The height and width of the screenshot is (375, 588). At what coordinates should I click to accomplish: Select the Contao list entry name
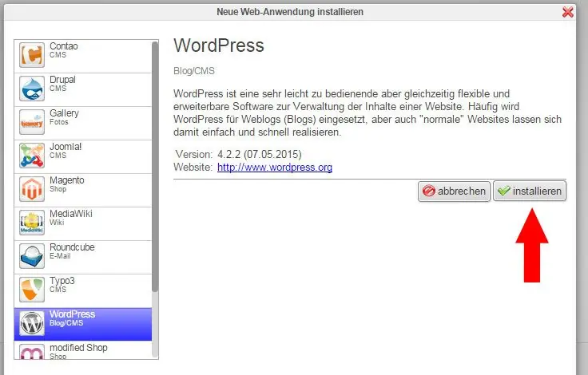click(x=64, y=46)
